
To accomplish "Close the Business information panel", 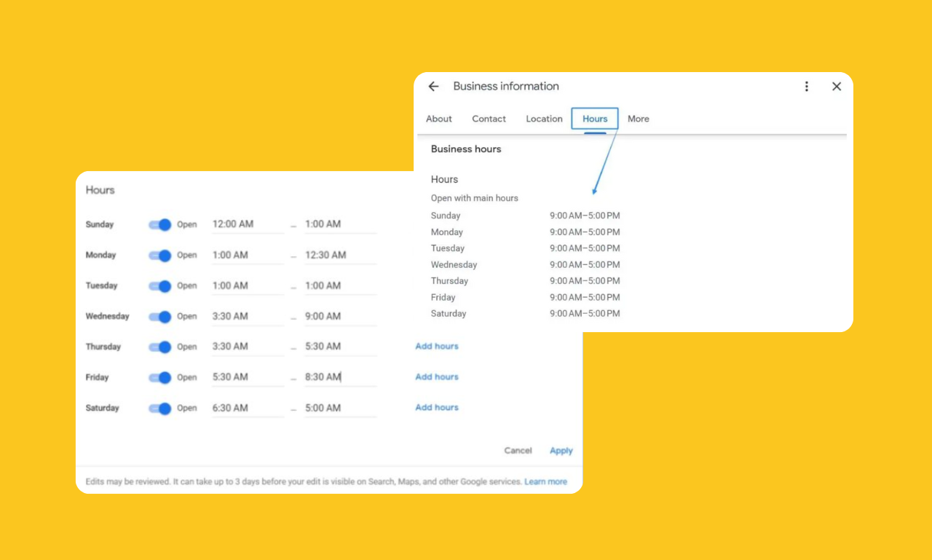I will 837,87.
